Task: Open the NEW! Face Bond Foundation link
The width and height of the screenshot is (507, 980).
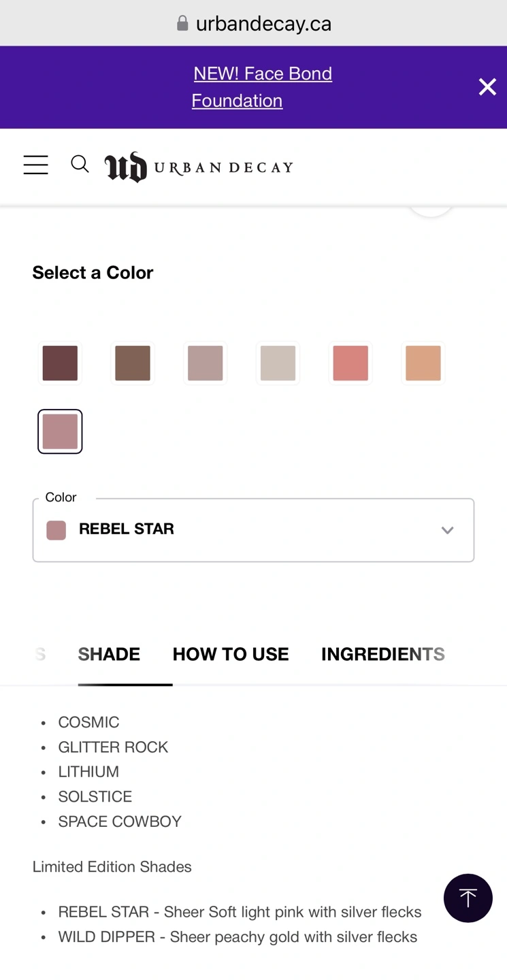Action: tap(262, 87)
